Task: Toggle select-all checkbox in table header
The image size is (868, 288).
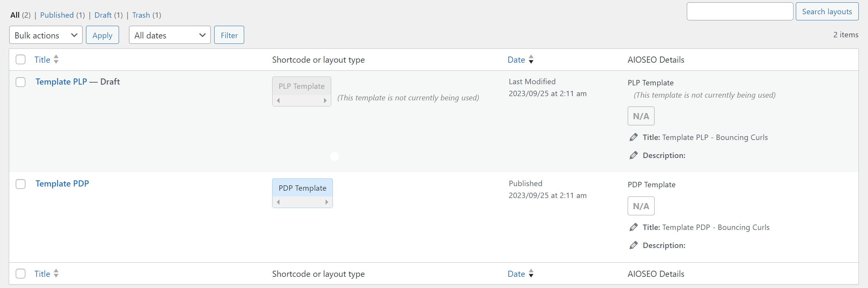Action: click(21, 60)
